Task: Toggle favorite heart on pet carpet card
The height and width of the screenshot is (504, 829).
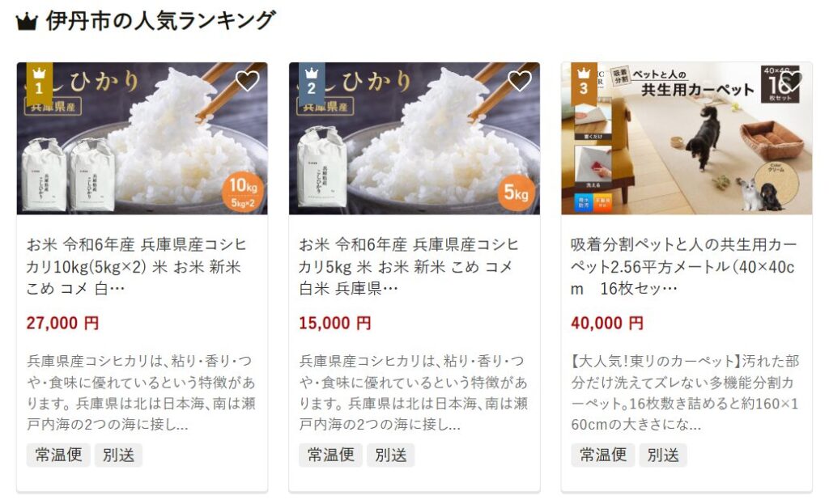Action: point(792,81)
